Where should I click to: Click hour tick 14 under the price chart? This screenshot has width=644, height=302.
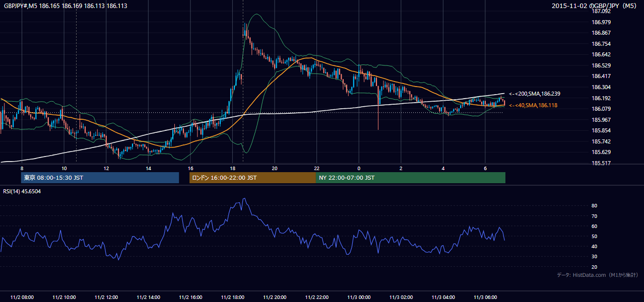tap(148, 168)
